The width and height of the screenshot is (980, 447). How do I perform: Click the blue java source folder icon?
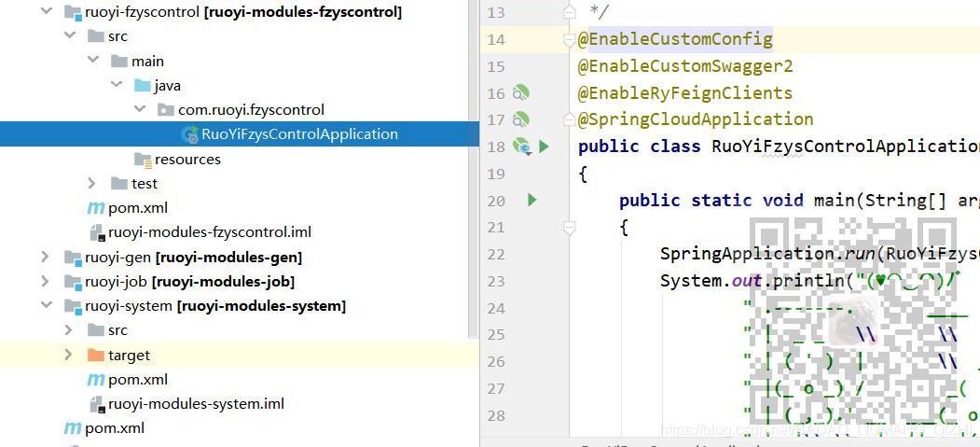143,85
